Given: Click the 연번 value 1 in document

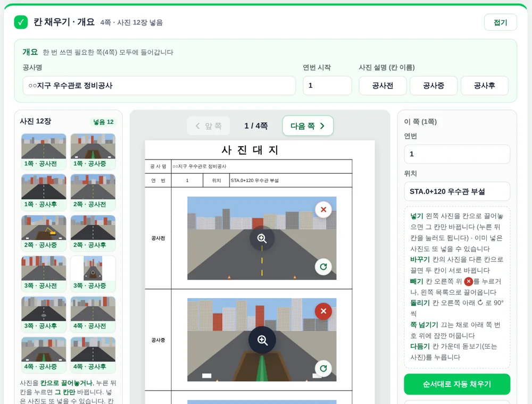Looking at the screenshot, I should (187, 180).
